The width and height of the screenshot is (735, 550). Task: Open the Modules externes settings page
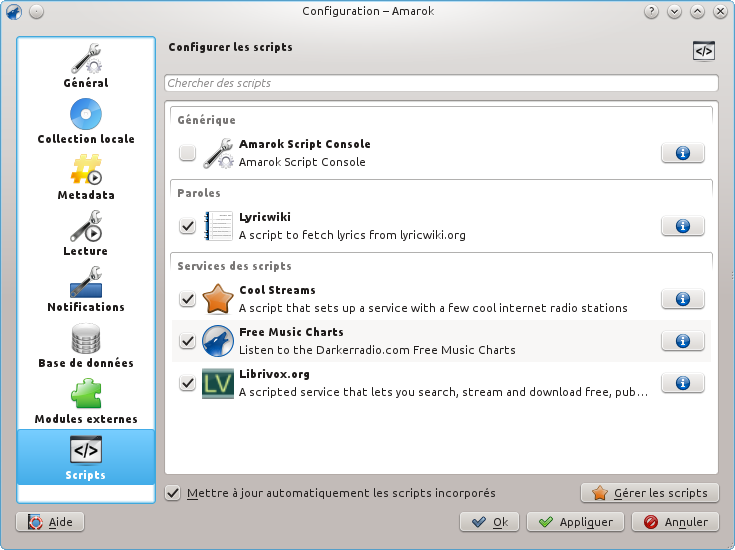coord(86,401)
